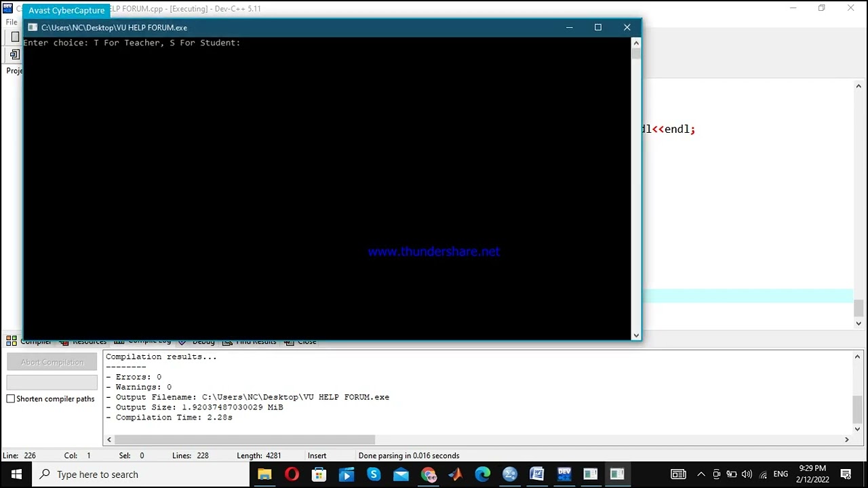Click 'Warnings: 0' line in log
This screenshot has height=488, width=868.
pos(138,387)
